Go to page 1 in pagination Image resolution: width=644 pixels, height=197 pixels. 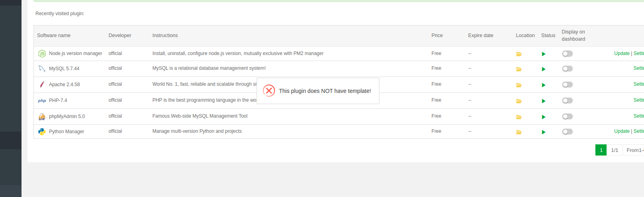click(601, 150)
